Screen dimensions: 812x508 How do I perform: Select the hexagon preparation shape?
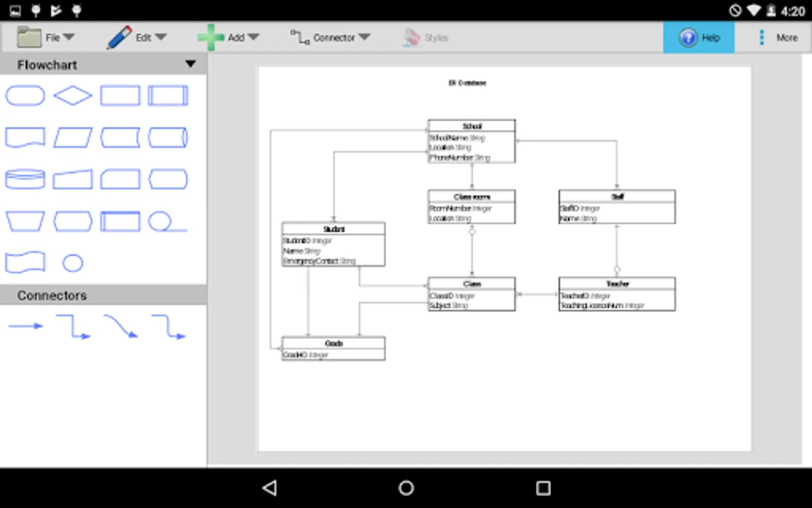coord(73,221)
